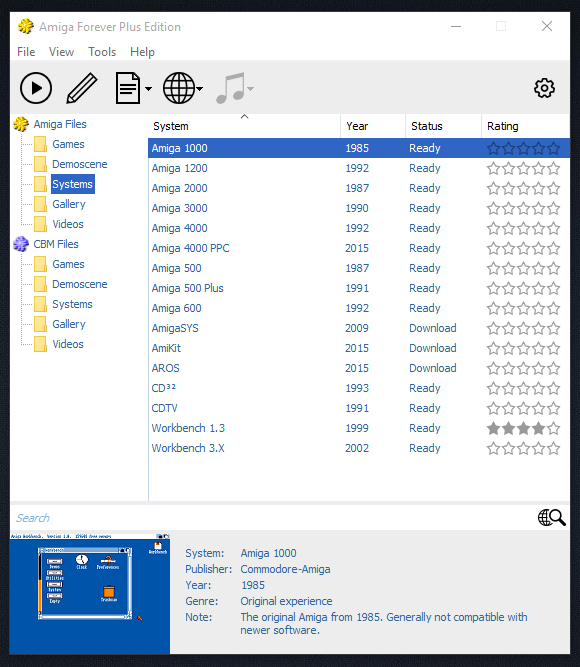Click Download status for AROS
This screenshot has height=667, width=580.
point(432,368)
